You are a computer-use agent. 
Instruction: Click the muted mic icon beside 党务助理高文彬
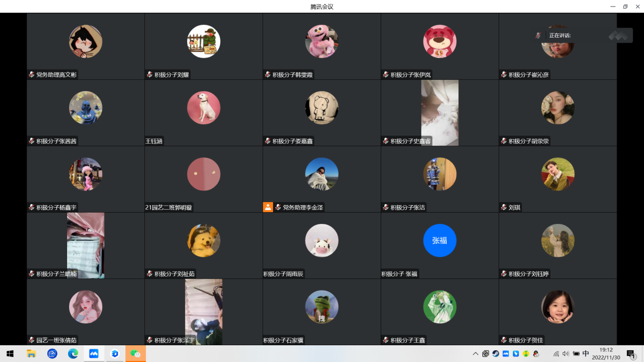[32, 75]
